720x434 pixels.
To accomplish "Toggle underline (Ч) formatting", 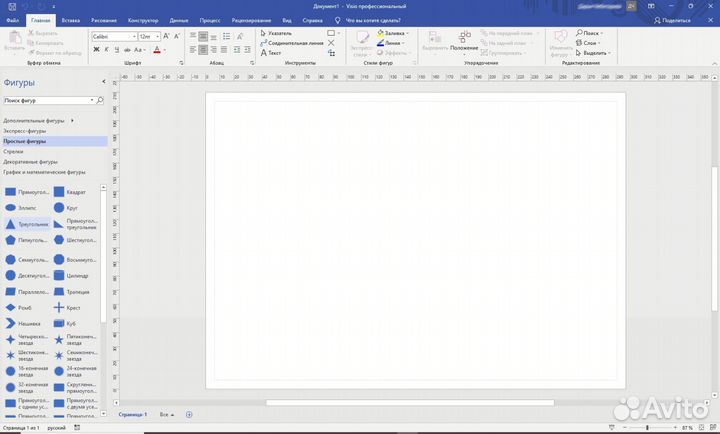I will point(117,50).
